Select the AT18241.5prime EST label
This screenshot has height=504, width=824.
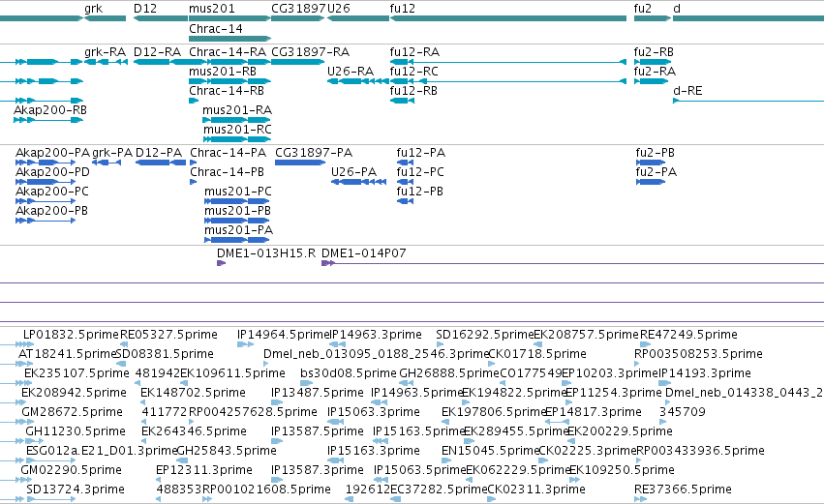point(67,354)
